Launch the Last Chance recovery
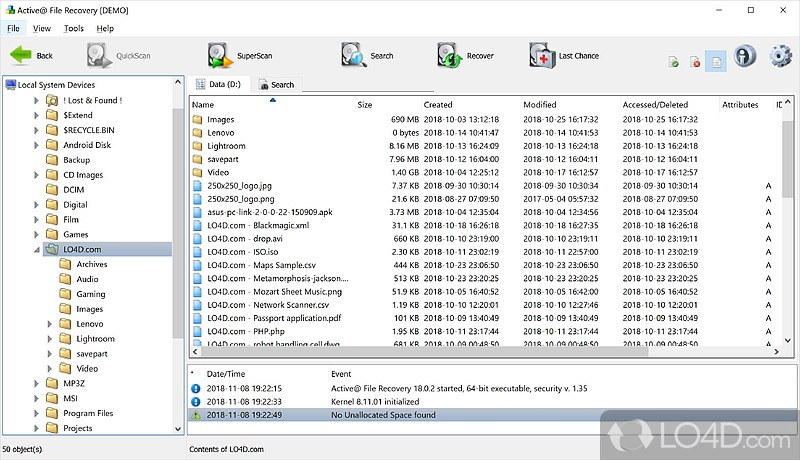This screenshot has width=800, height=460. 541,56
